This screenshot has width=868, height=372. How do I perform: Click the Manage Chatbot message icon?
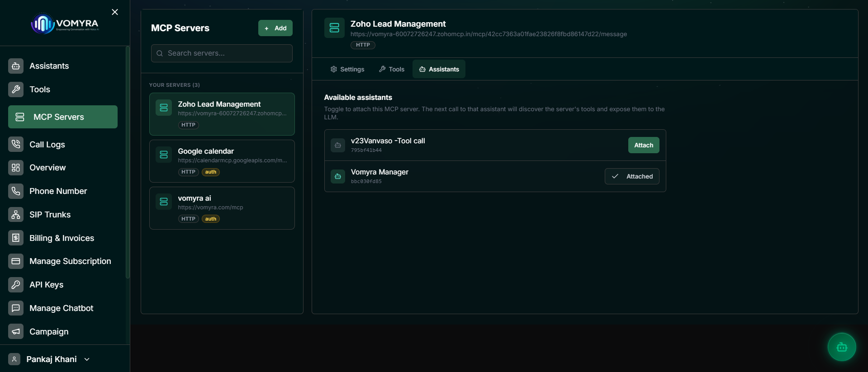(16, 308)
